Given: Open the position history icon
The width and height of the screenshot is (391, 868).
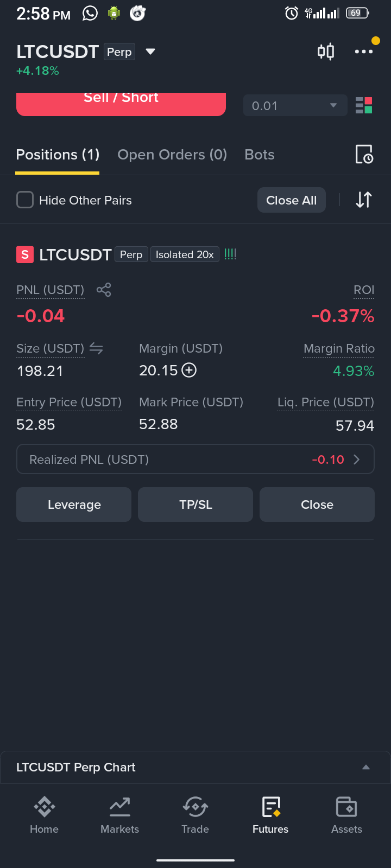Looking at the screenshot, I should (x=364, y=155).
